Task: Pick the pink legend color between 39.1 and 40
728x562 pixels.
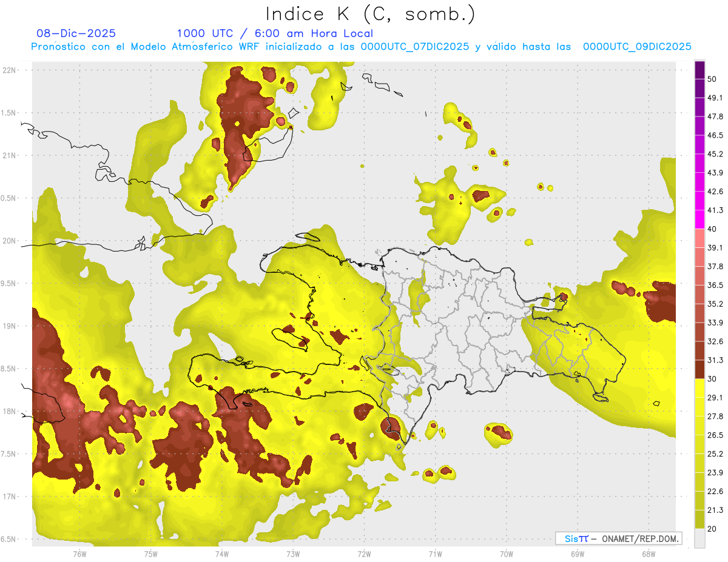Action: [699, 238]
